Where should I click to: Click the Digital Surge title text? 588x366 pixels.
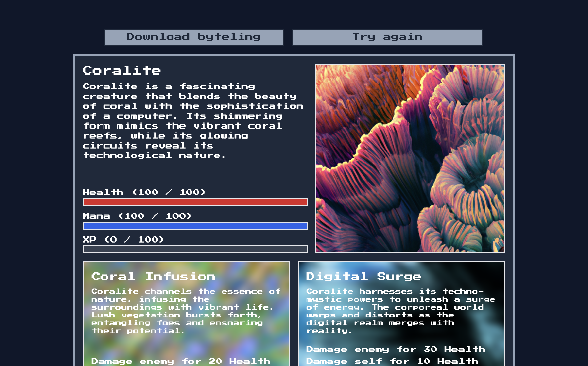pos(363,277)
